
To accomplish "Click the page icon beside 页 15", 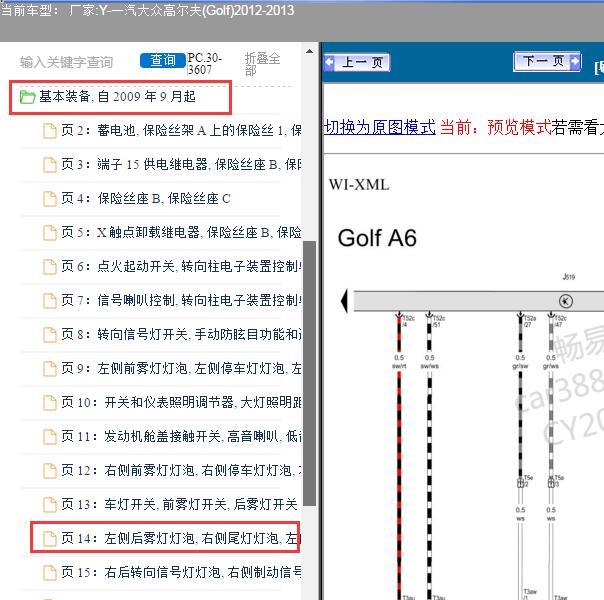I will 50,572.
